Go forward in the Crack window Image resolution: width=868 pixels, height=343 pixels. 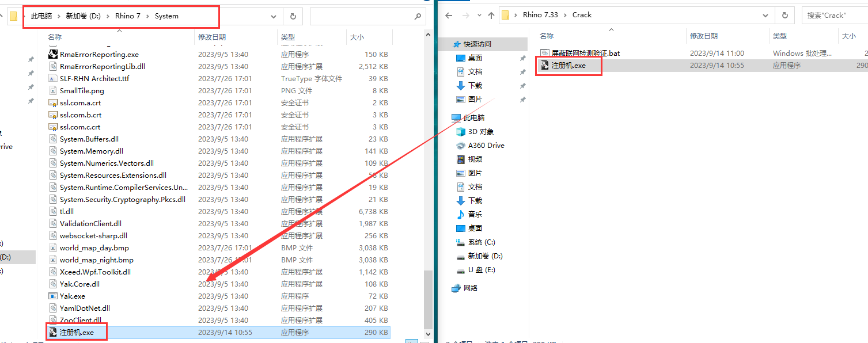[465, 16]
